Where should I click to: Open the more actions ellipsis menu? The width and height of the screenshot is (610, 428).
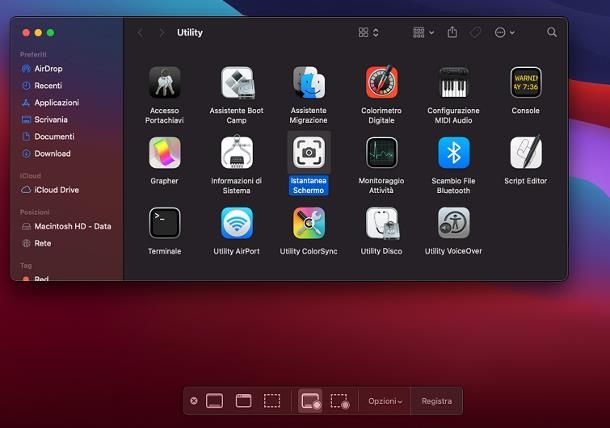click(505, 32)
